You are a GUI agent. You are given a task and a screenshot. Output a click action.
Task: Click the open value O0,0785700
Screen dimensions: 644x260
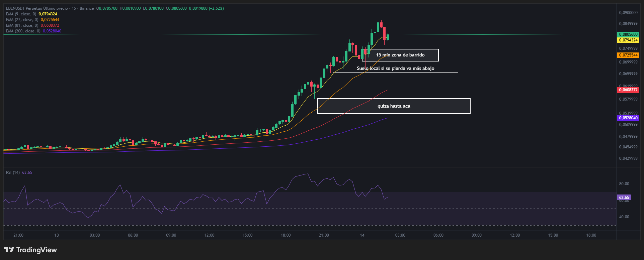tap(107, 8)
